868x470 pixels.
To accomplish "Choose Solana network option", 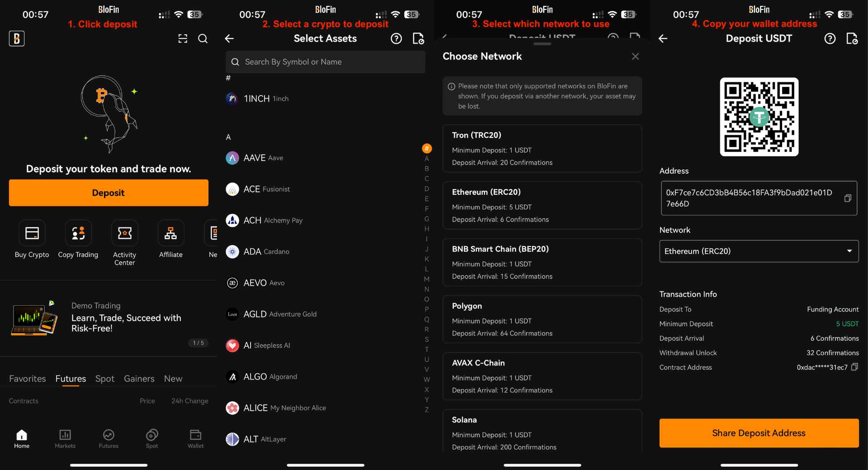I will [542, 432].
